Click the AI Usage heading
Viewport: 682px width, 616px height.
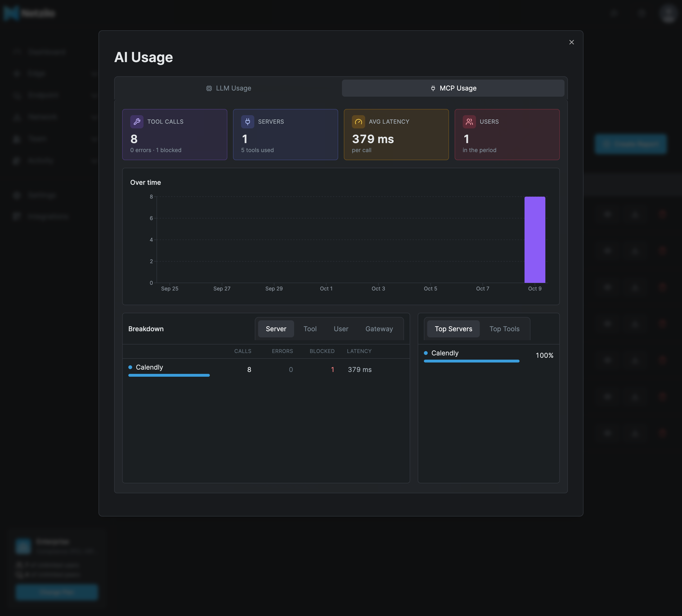click(x=144, y=57)
